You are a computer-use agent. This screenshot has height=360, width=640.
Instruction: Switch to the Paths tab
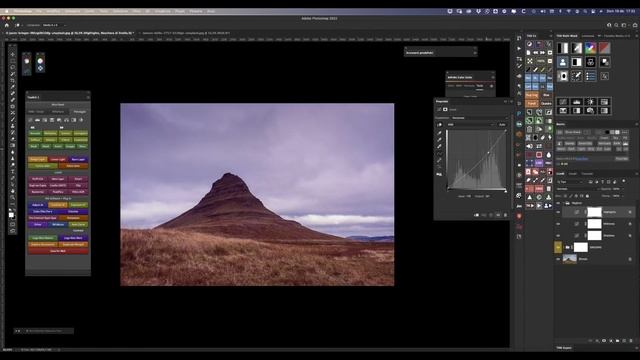[587, 174]
